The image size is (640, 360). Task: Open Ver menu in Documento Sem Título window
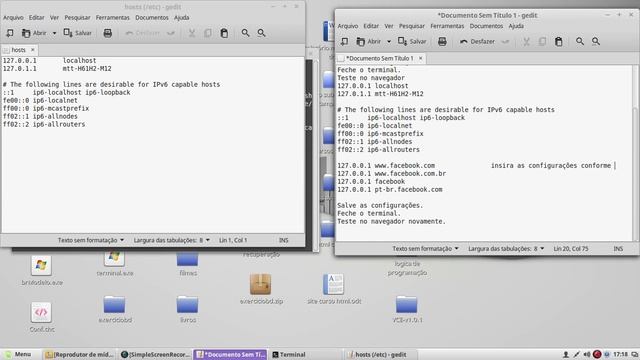pos(389,26)
